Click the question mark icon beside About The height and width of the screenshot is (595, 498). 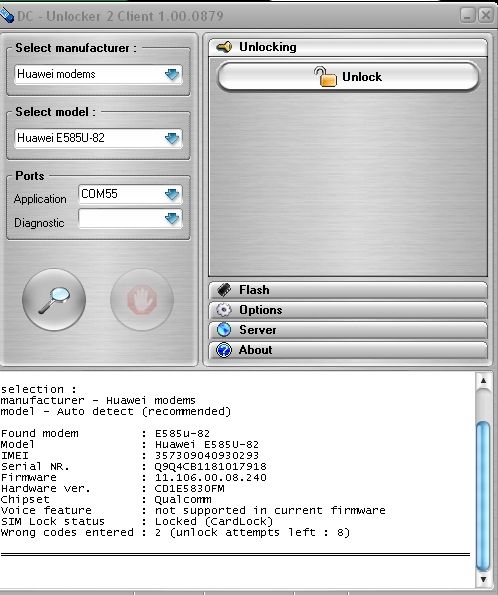coord(224,350)
